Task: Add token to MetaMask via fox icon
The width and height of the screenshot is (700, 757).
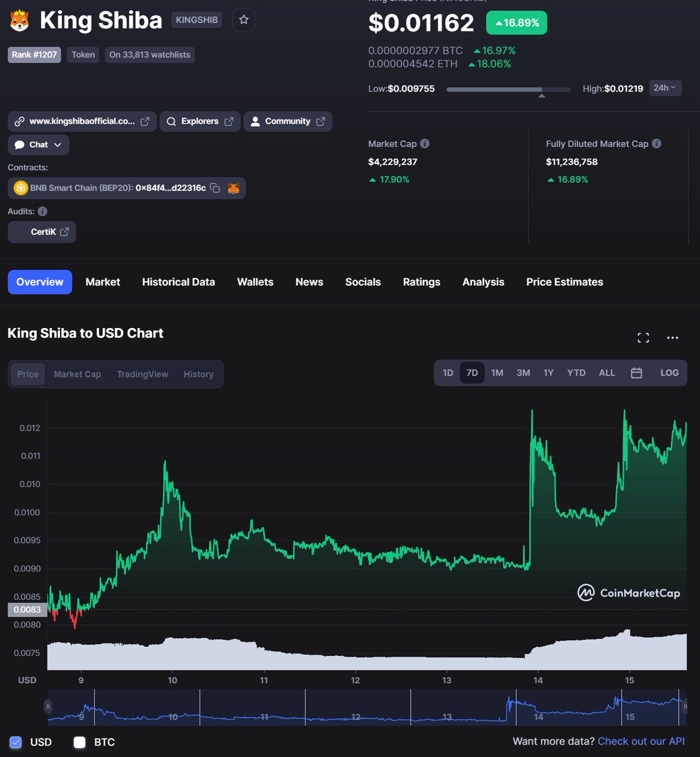Action: (x=234, y=188)
